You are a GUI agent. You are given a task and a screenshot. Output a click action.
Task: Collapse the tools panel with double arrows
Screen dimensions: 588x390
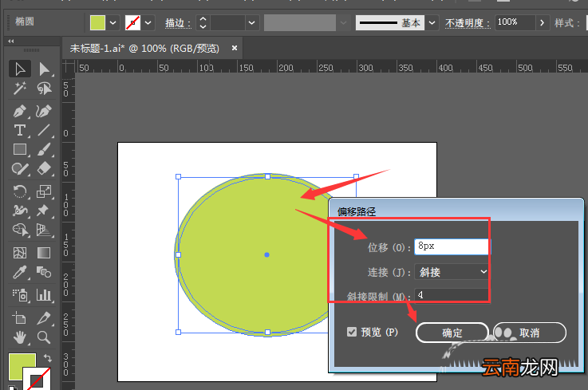(x=11, y=41)
